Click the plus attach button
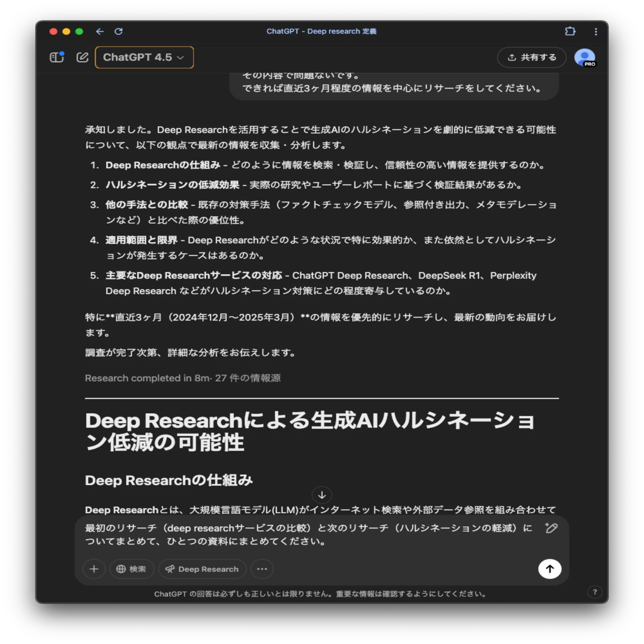Viewport: 644px width, 644px height. (94, 569)
